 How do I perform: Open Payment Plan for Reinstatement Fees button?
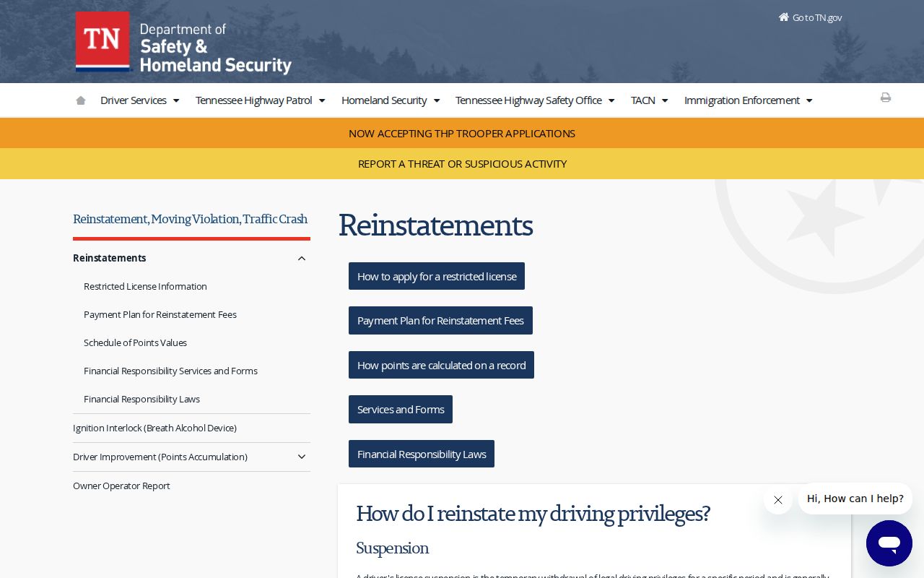440,321
